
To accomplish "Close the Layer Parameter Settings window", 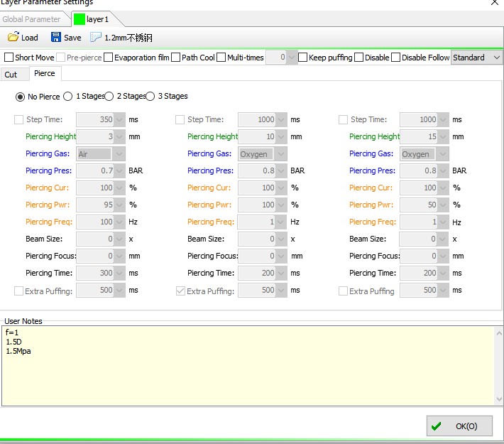I will [x=494, y=3].
